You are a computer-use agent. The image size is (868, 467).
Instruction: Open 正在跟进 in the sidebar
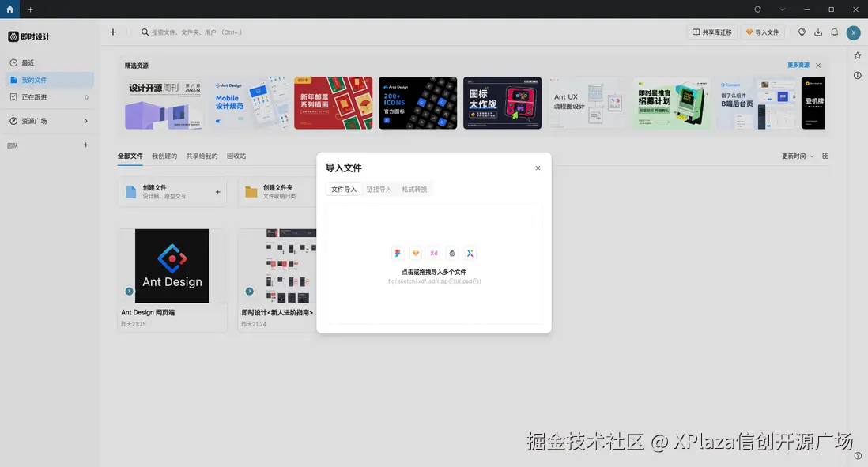point(49,97)
